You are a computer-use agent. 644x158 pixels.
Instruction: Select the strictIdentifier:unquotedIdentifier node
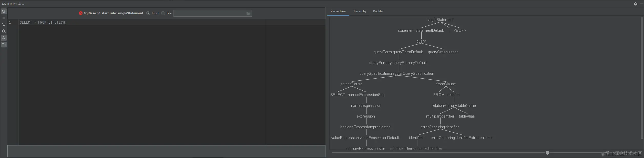click(x=416, y=148)
